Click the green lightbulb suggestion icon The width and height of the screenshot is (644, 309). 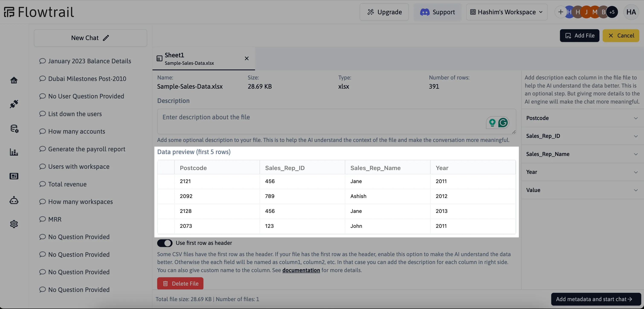coord(492,122)
